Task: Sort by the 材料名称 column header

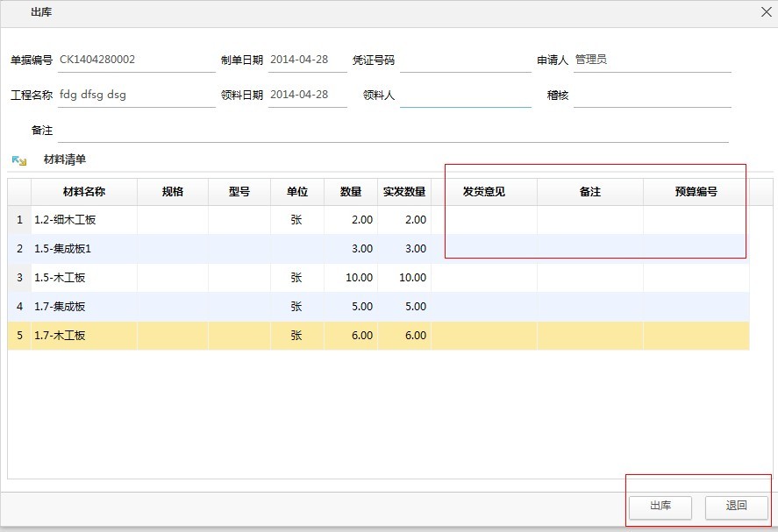Action: [84, 192]
